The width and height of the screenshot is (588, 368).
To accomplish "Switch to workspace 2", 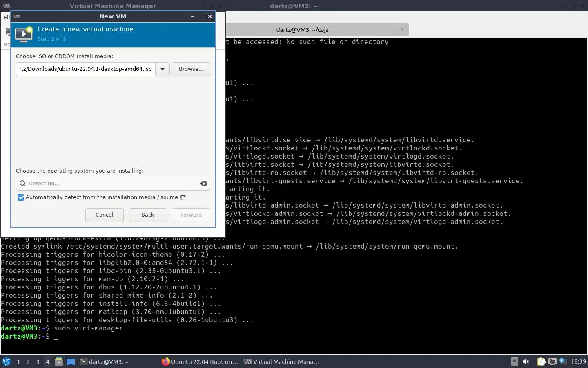I will 28,362.
